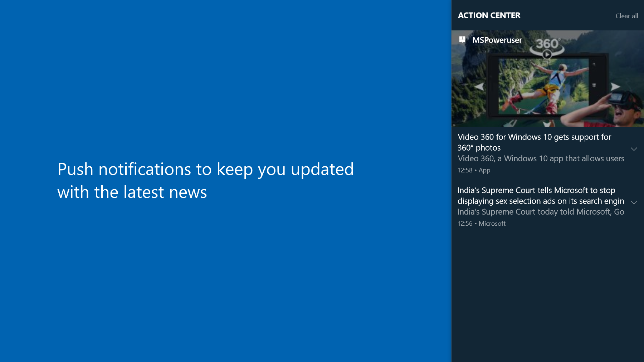Expand the India's Supreme Court notification chevron
This screenshot has width=644, height=362.
click(634, 202)
